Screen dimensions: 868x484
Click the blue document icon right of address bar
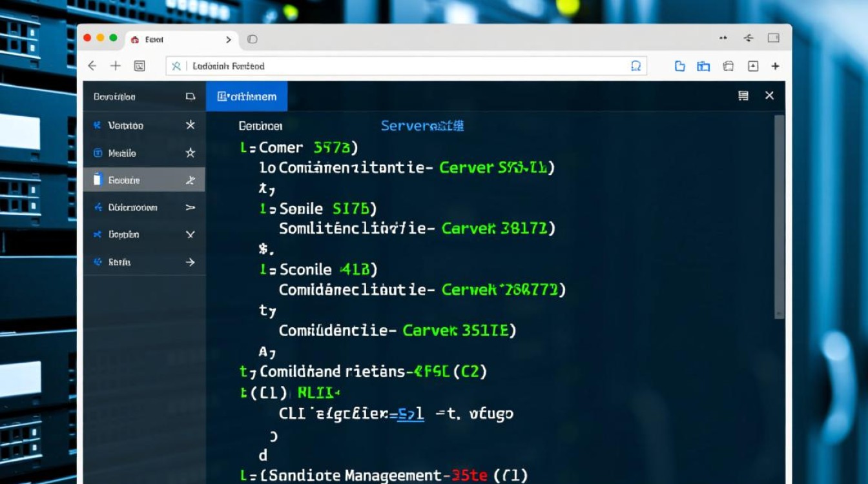679,66
